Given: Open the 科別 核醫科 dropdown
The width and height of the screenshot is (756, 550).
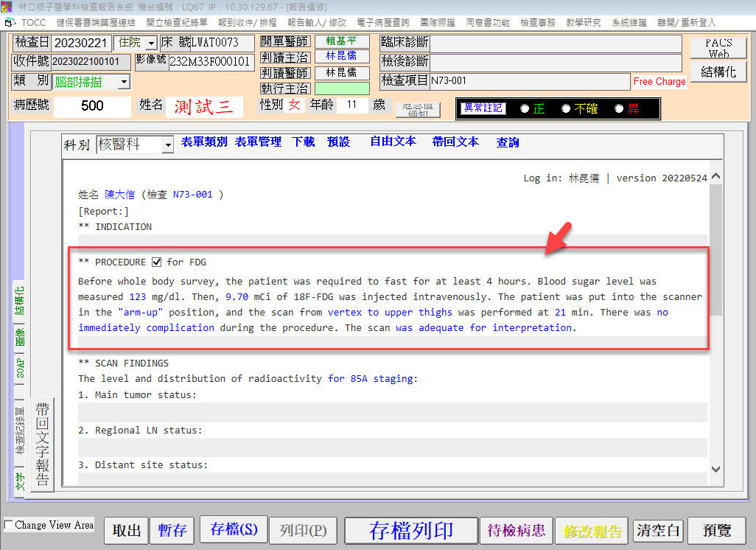Looking at the screenshot, I should (167, 145).
